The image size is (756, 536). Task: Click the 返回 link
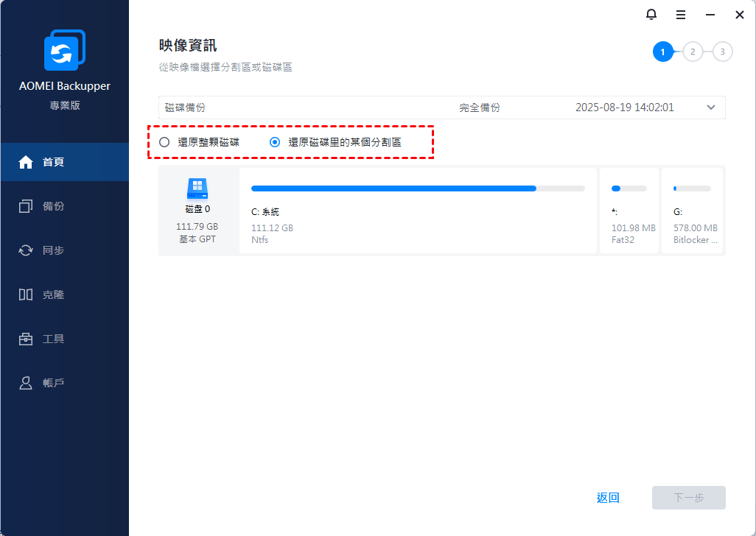coord(608,498)
